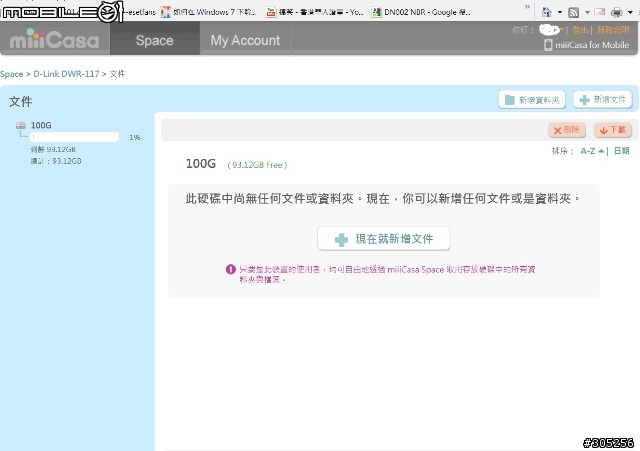Viewport: 640px width, 451px height.
Task: Select the 100G drive in sidebar tree
Action: click(x=41, y=125)
